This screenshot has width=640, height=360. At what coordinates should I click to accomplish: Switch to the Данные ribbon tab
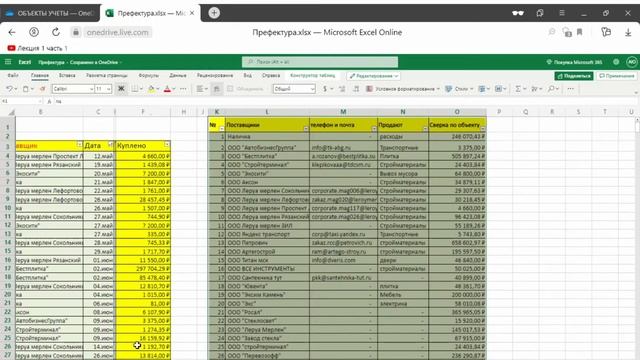tap(178, 76)
